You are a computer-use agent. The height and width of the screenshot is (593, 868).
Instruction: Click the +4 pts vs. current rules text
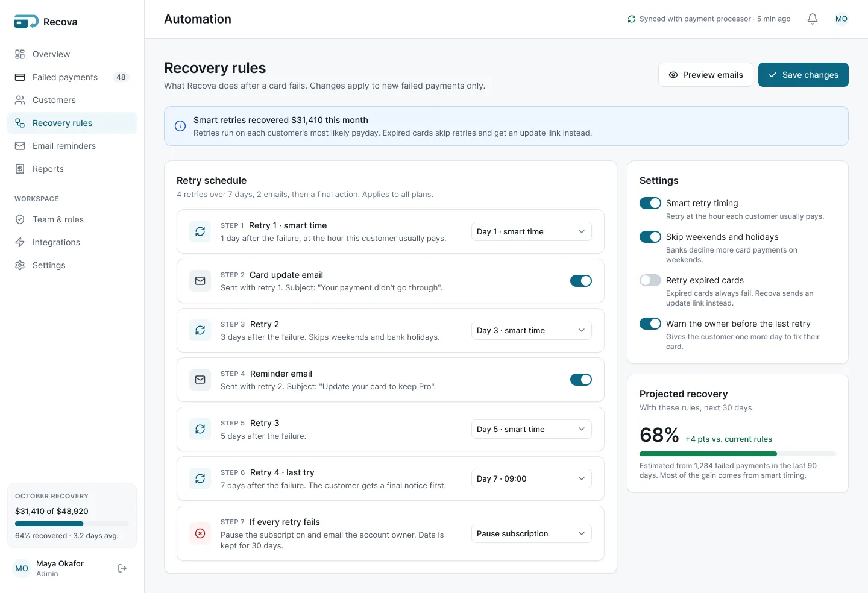[729, 439]
